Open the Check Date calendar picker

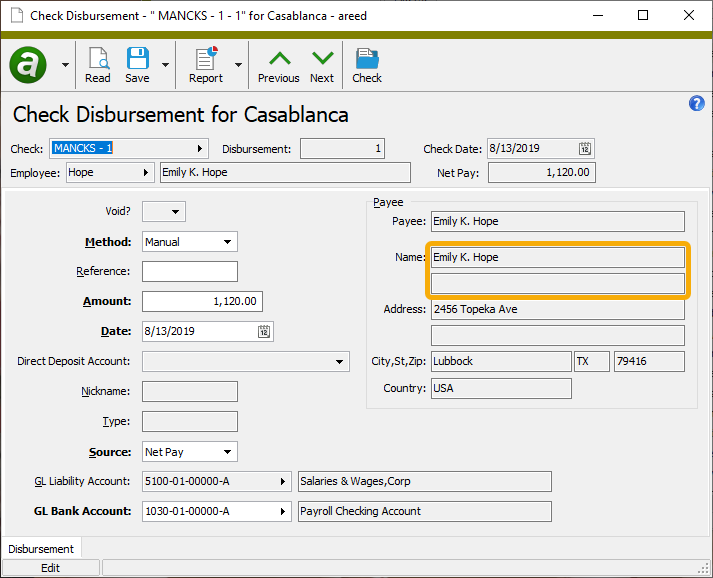click(x=584, y=149)
